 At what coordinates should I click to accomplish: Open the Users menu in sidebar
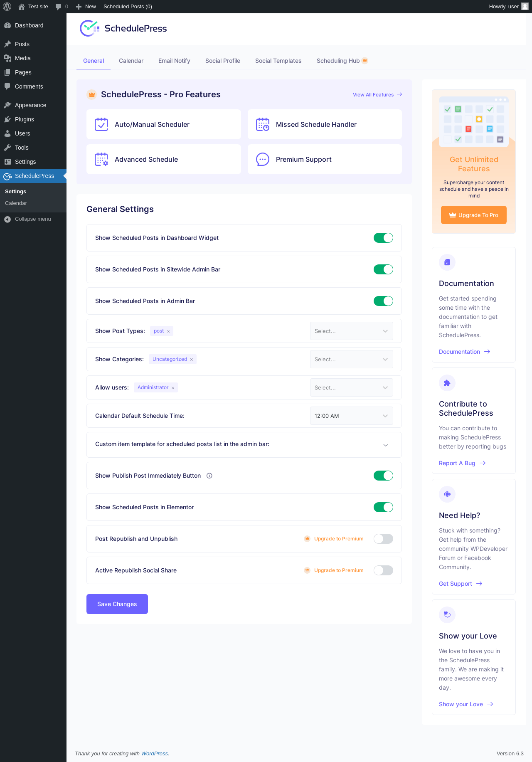(x=33, y=133)
